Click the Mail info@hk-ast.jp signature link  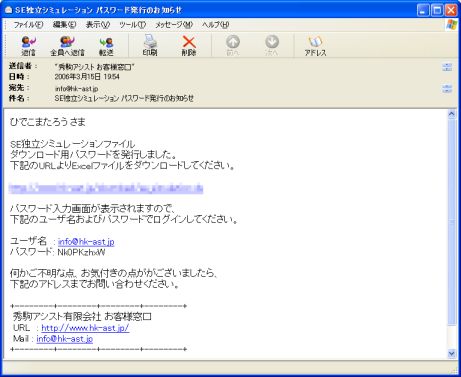tap(65, 339)
